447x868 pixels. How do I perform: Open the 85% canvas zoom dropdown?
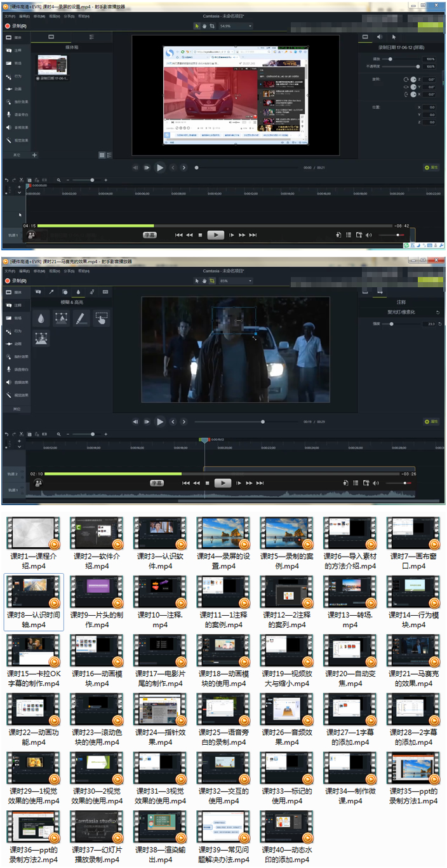coord(235,281)
